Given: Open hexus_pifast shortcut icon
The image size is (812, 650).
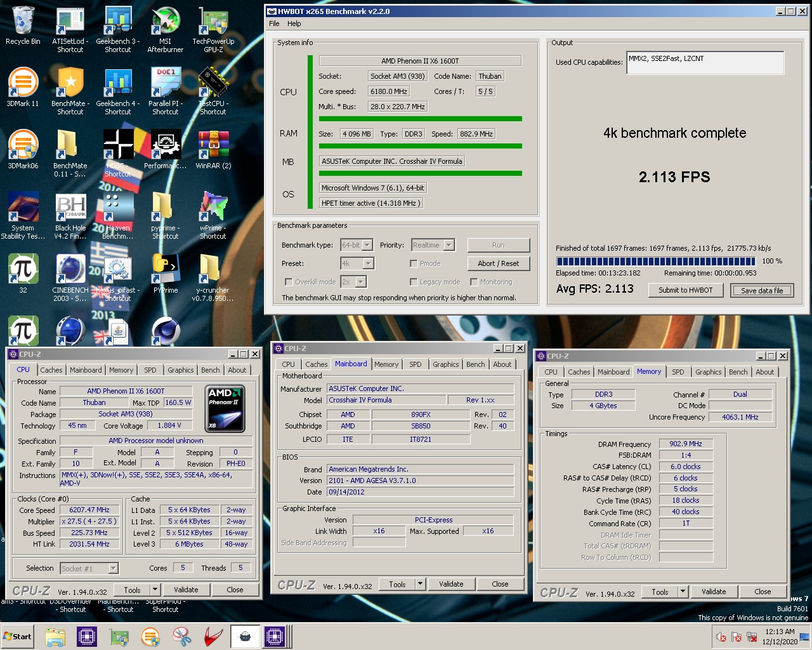Looking at the screenshot, I should tap(118, 279).
